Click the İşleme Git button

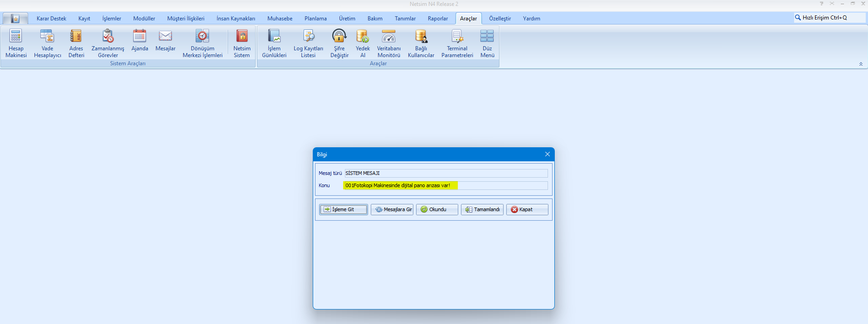(x=344, y=209)
